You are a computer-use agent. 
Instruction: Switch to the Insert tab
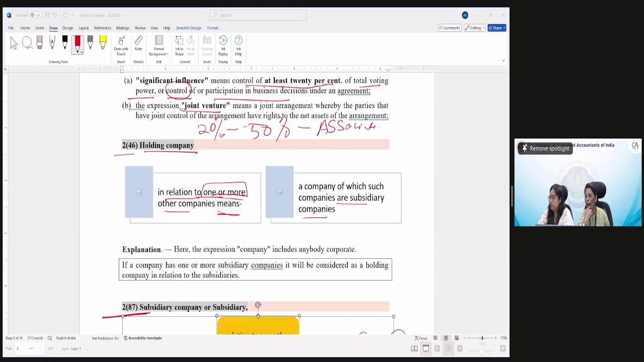(x=39, y=28)
